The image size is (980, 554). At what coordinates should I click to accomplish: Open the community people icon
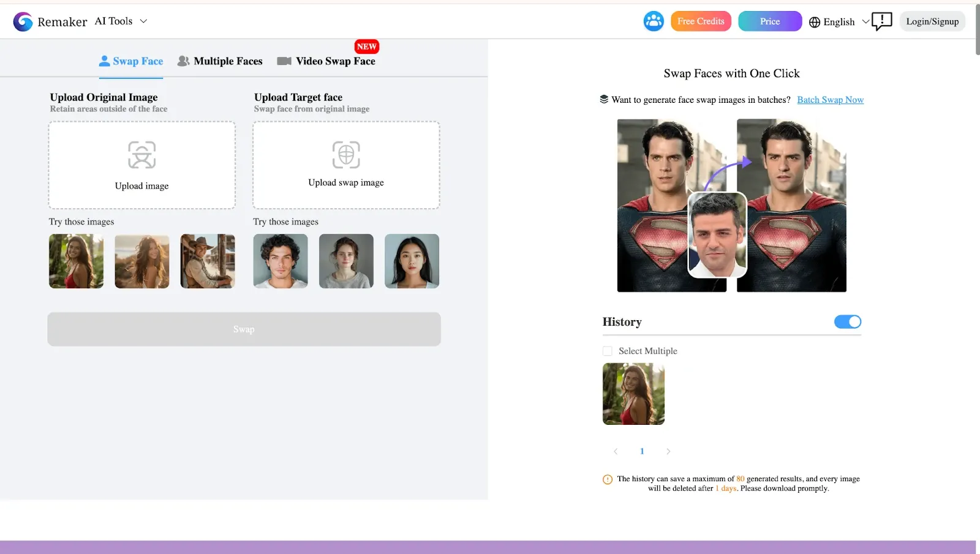pos(654,21)
